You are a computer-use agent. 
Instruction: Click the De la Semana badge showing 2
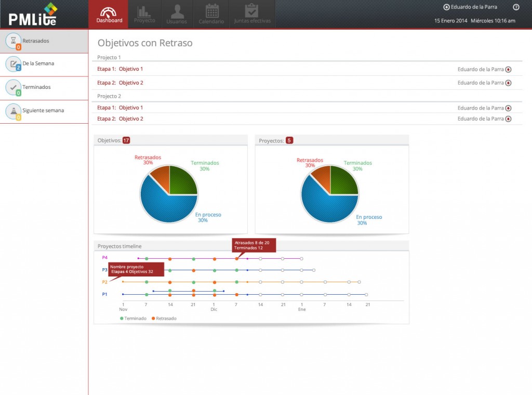[x=19, y=68]
